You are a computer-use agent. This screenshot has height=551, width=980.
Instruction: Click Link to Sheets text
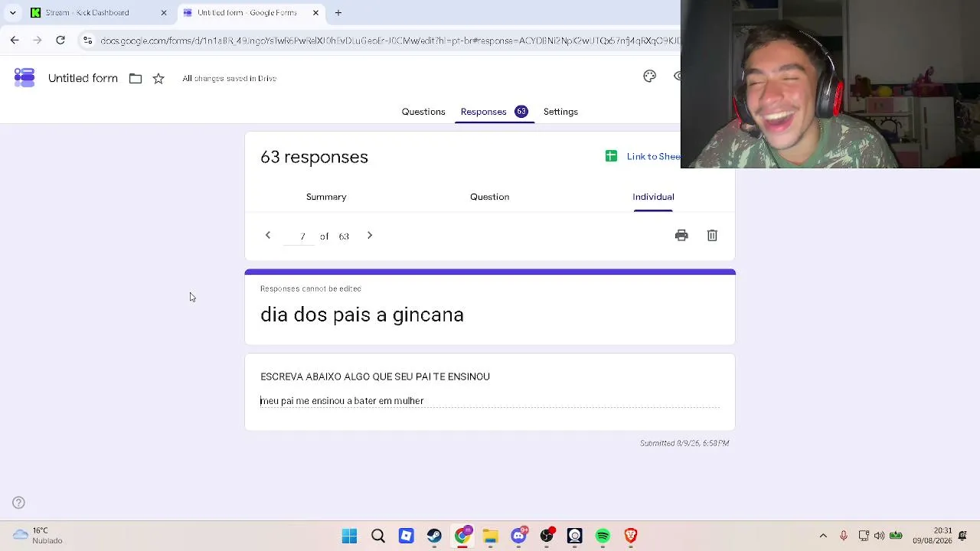[x=653, y=156]
